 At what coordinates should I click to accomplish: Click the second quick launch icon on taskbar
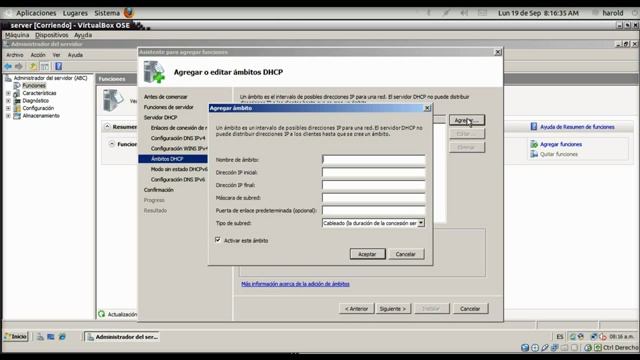click(51, 337)
